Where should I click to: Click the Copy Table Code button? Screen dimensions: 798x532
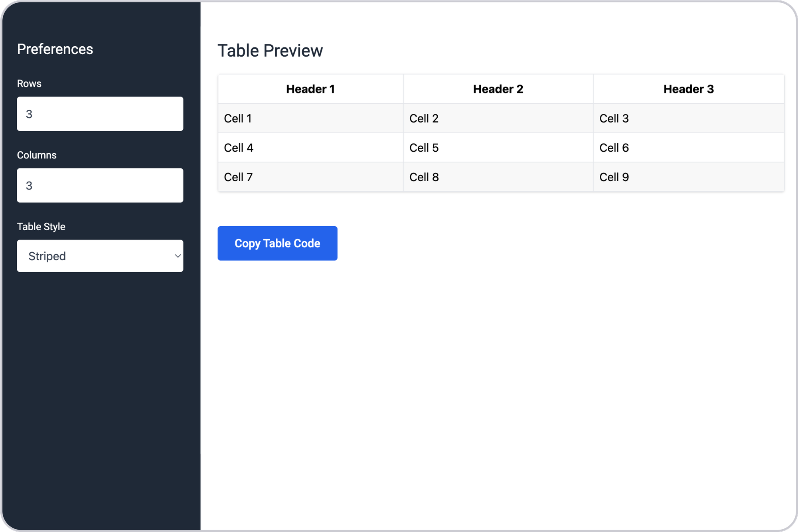click(277, 243)
